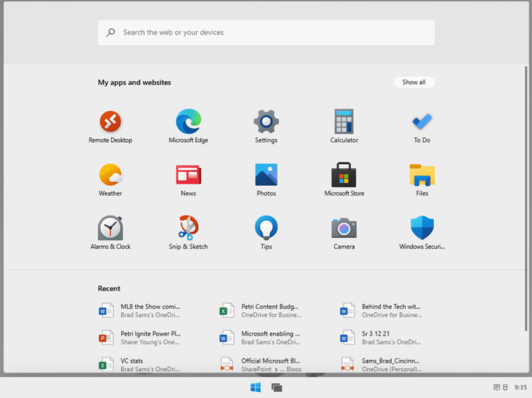Launch Microsoft Edge browser
Image resolution: width=532 pixels, height=398 pixels.
(188, 121)
